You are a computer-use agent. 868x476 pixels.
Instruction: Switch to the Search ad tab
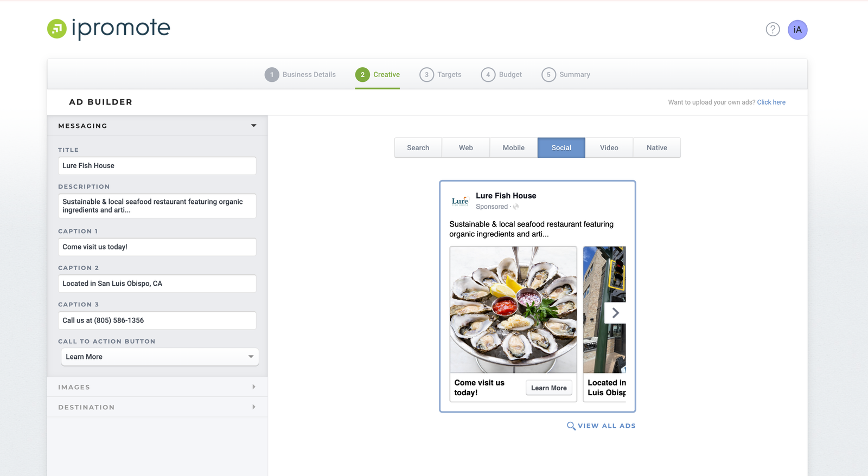[x=418, y=148]
